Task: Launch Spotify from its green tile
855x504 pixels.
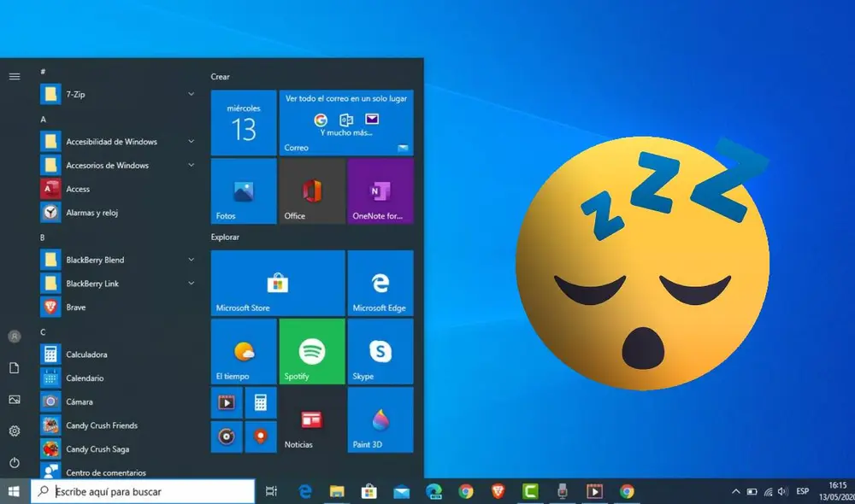Action: (x=311, y=351)
